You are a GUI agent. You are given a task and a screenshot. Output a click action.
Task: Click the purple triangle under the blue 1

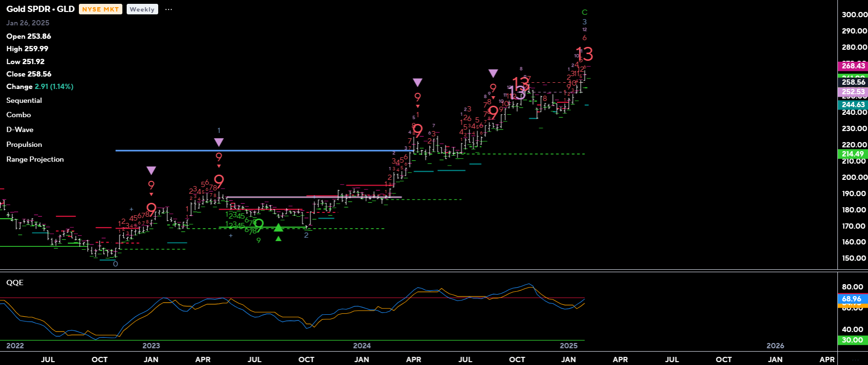pyautogui.click(x=218, y=142)
